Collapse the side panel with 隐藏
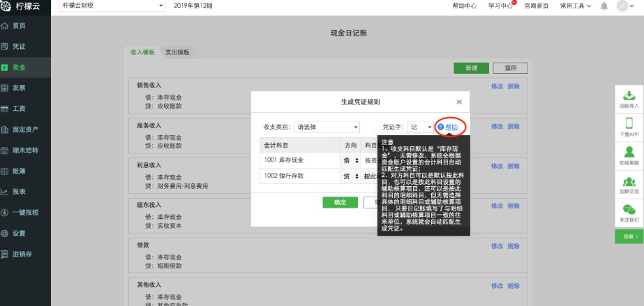This screenshot has height=306, width=644. click(629, 237)
